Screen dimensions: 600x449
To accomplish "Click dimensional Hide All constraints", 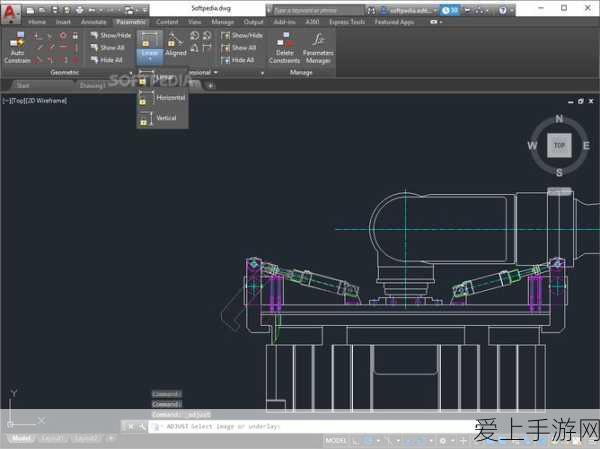I will coord(238,60).
